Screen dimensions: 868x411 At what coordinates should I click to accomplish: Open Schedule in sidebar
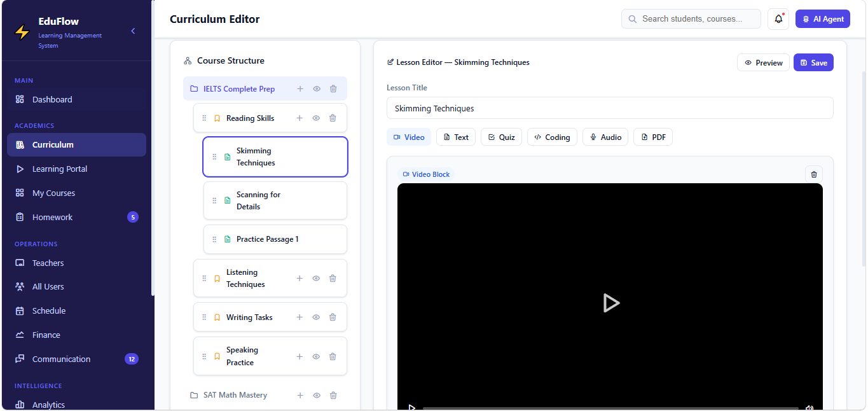point(76,310)
